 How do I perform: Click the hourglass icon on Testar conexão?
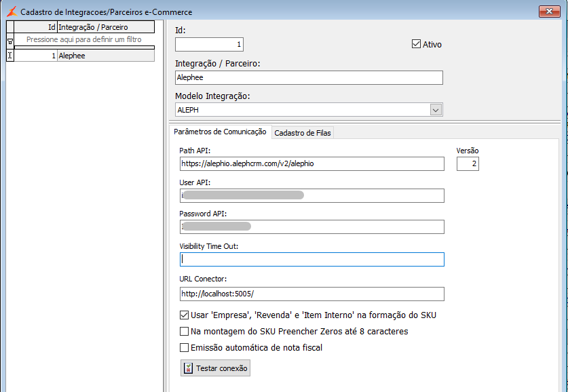[189, 368]
